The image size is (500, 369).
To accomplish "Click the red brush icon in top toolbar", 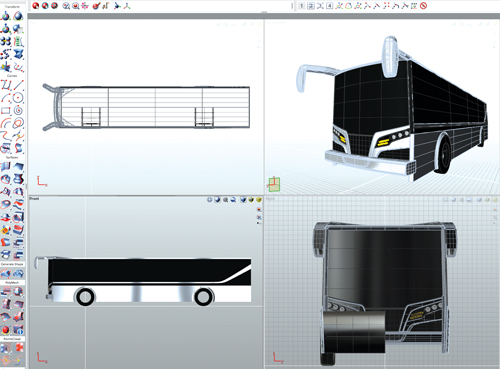I will tap(96, 6).
